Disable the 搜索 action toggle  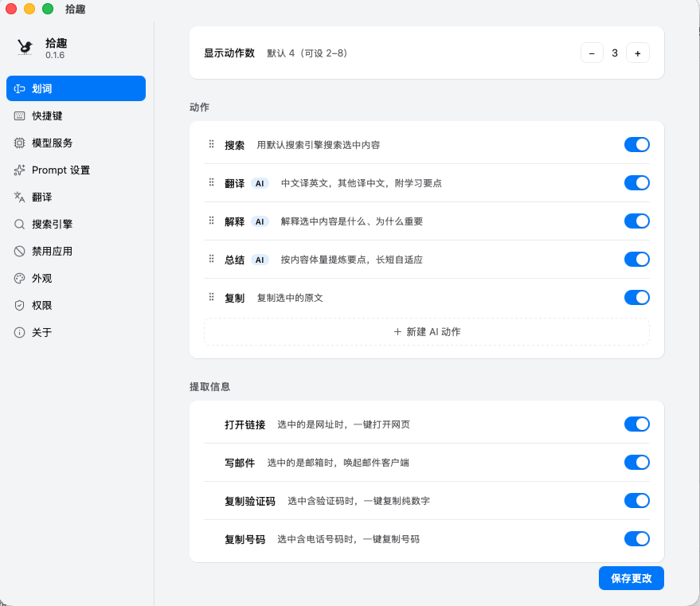click(636, 145)
